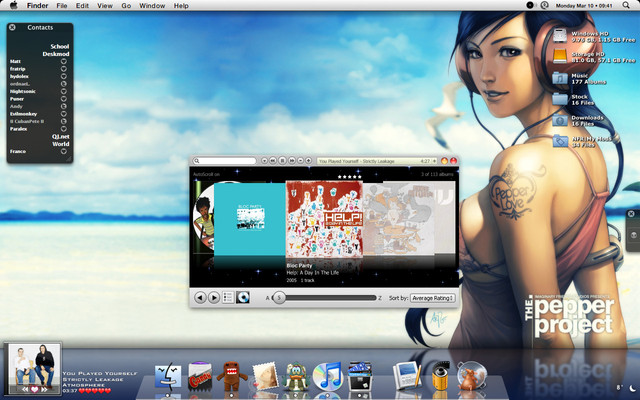
Task: Open the player toolbar dropdown arrow
Action: click(x=264, y=161)
